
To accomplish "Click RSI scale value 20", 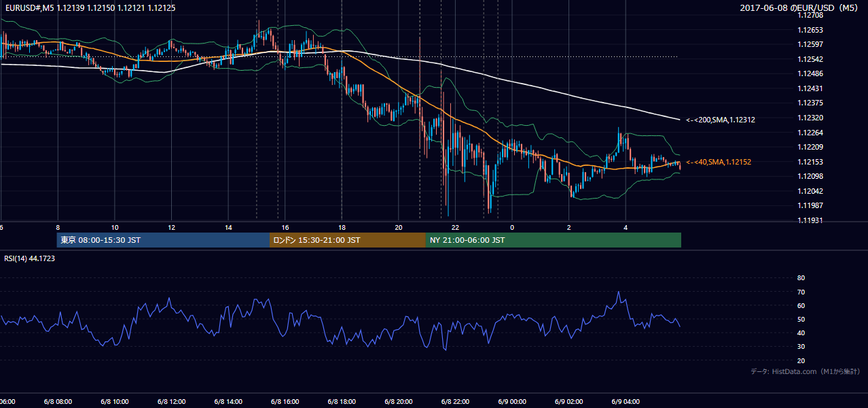I will [x=801, y=360].
